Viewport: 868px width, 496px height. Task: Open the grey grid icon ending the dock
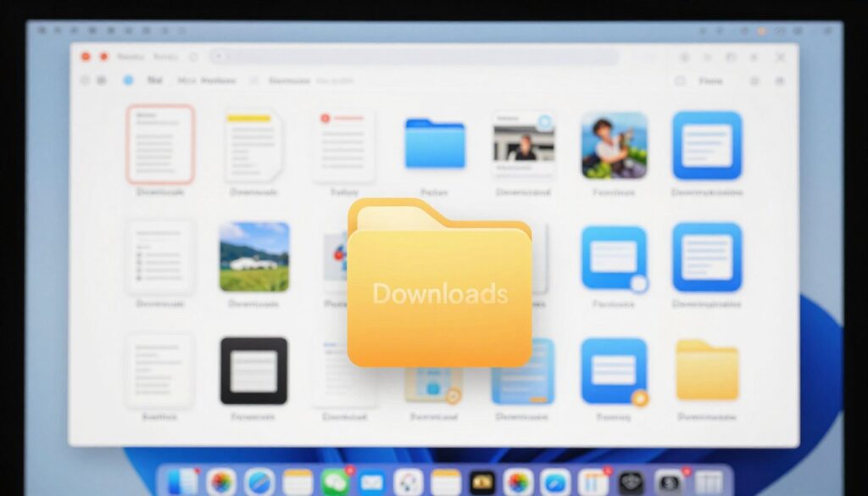709,482
